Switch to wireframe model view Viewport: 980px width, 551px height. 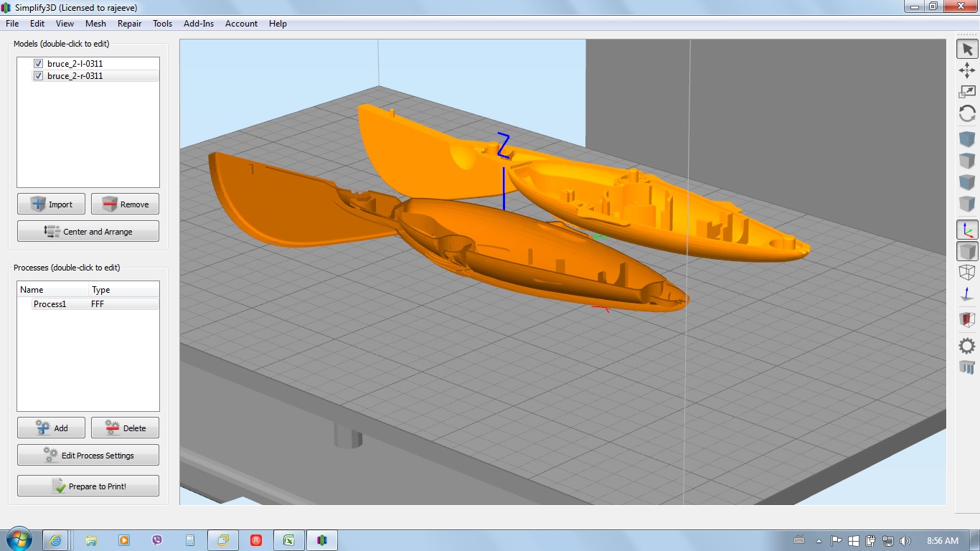tap(967, 273)
